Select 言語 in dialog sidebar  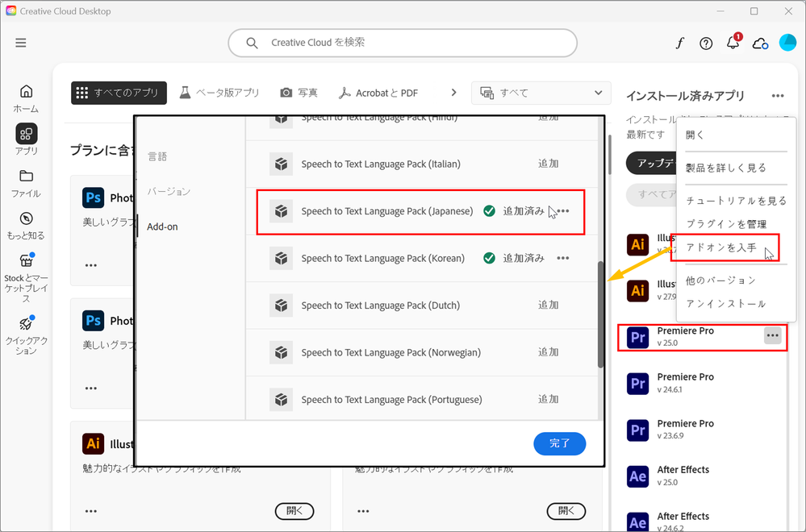pos(157,156)
